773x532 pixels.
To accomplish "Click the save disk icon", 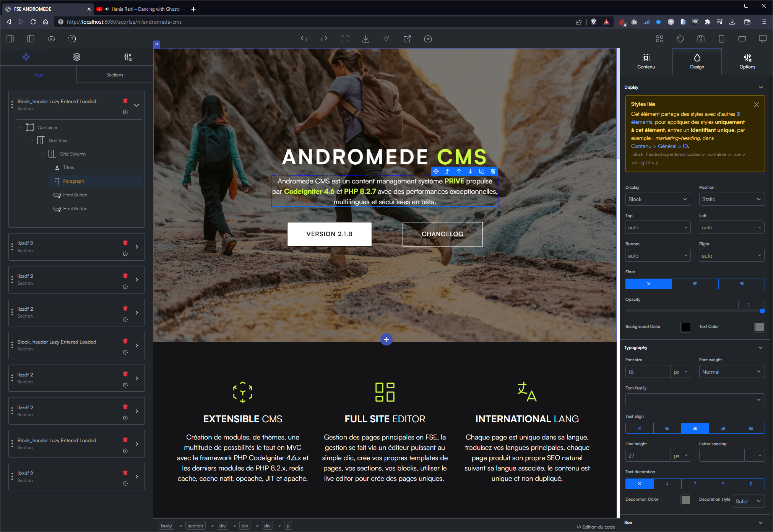I will (x=701, y=39).
